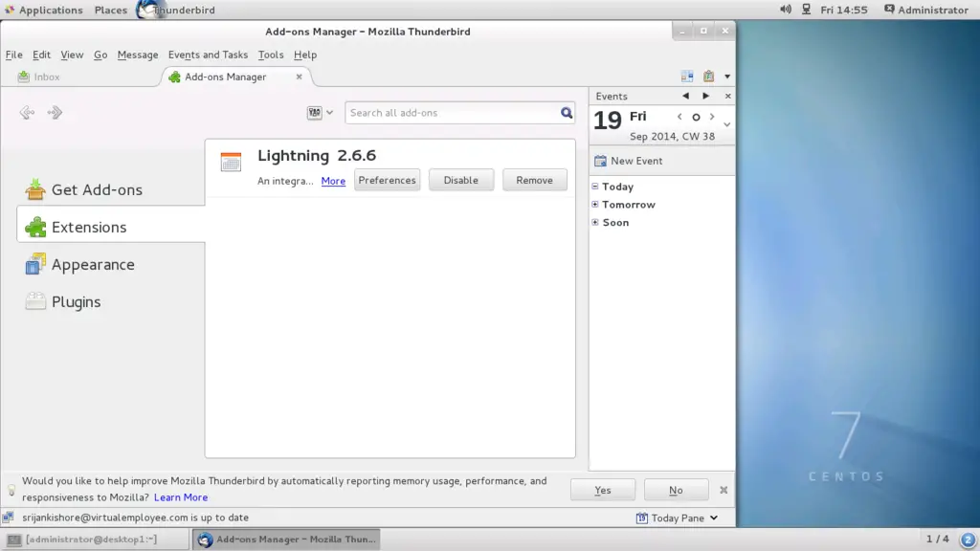This screenshot has width=980, height=551.
Task: Show previous Events pane view
Action: click(x=685, y=97)
